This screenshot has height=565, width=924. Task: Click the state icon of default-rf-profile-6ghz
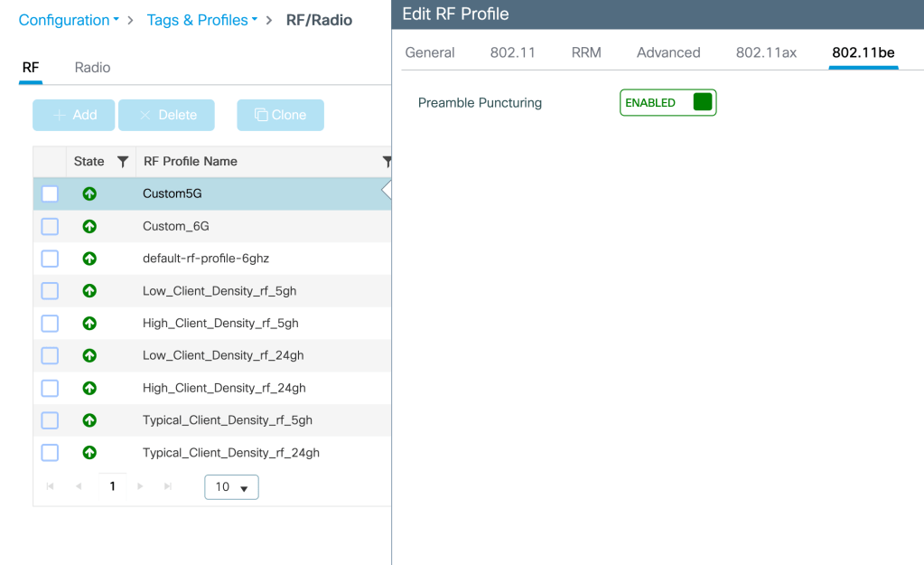(x=89, y=259)
